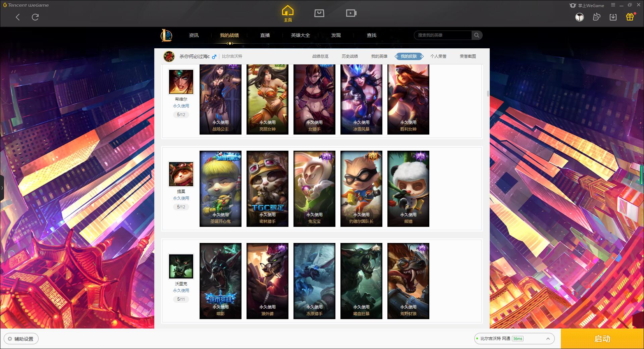Switch to 我的英雄 sub-tab
Screen dimensions: 644x349
pos(379,56)
